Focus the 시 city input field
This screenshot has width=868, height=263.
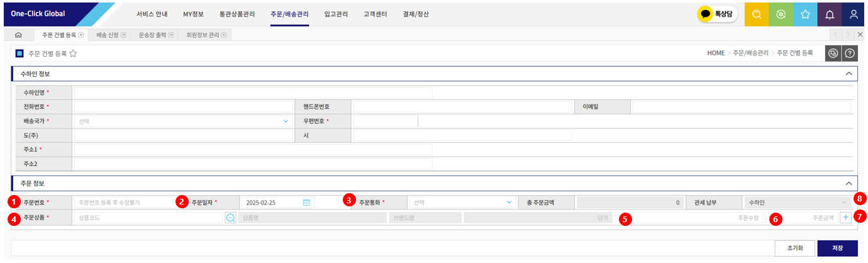(462, 135)
